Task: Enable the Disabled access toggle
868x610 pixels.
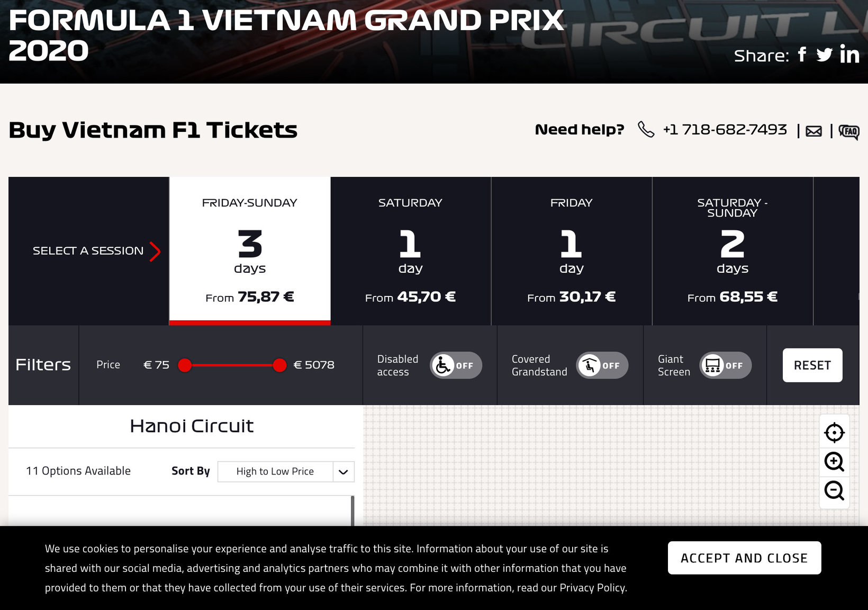Action: [456, 365]
